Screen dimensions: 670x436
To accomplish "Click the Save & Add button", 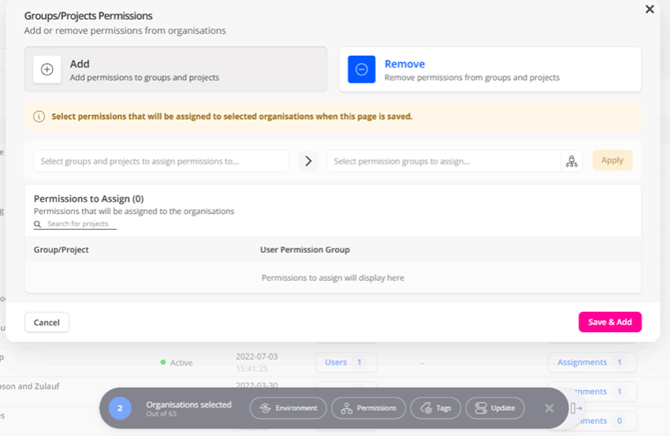I will point(609,322).
